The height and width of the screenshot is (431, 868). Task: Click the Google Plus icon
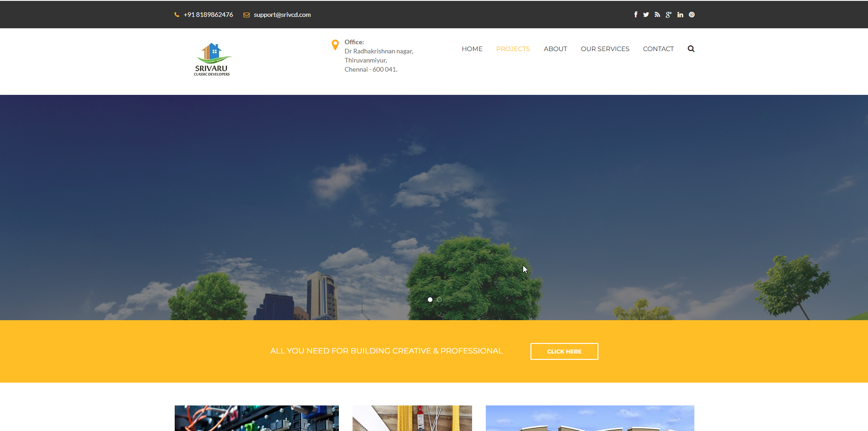(x=668, y=15)
